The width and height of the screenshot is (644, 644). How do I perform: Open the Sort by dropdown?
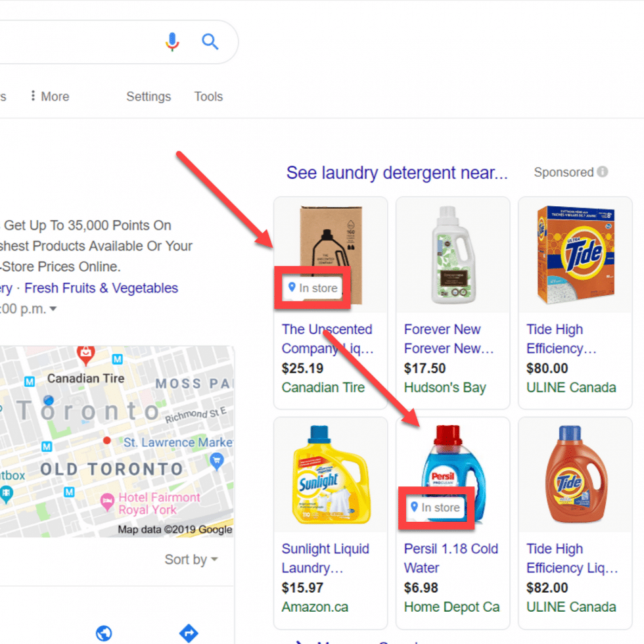(191, 559)
